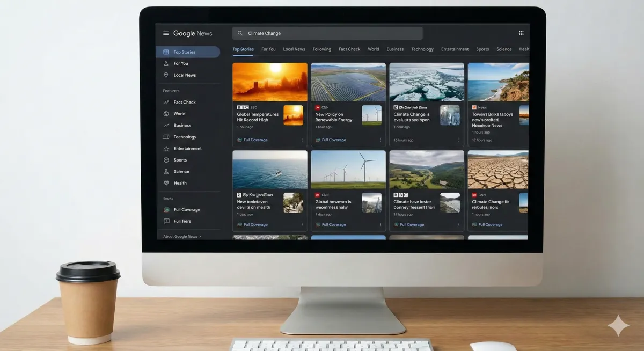644x351 pixels.
Task: Click the Health heart icon in sidebar
Action: click(x=166, y=183)
